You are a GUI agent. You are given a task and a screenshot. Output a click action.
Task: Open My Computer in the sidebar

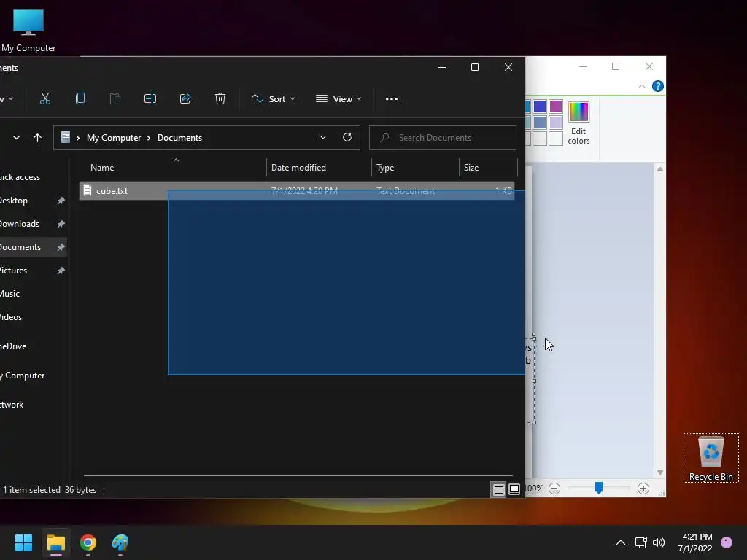(22, 376)
